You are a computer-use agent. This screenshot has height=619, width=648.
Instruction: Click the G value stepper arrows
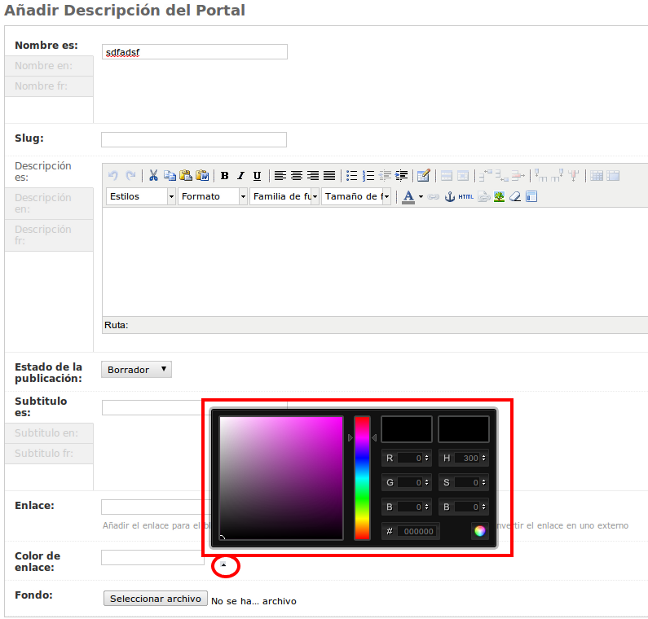[x=427, y=482]
